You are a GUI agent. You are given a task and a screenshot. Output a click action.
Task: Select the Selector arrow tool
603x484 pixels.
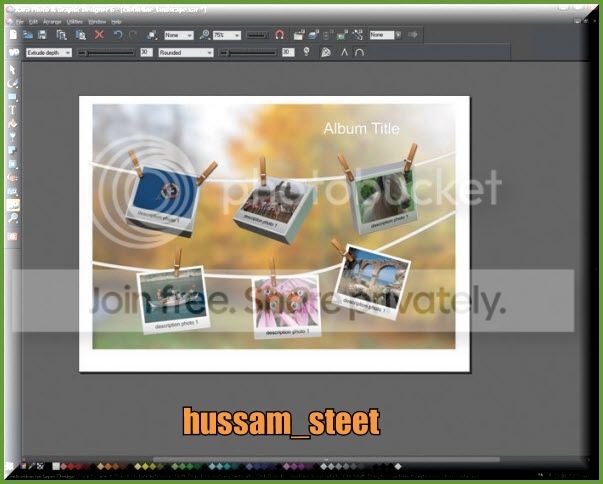tap(13, 71)
